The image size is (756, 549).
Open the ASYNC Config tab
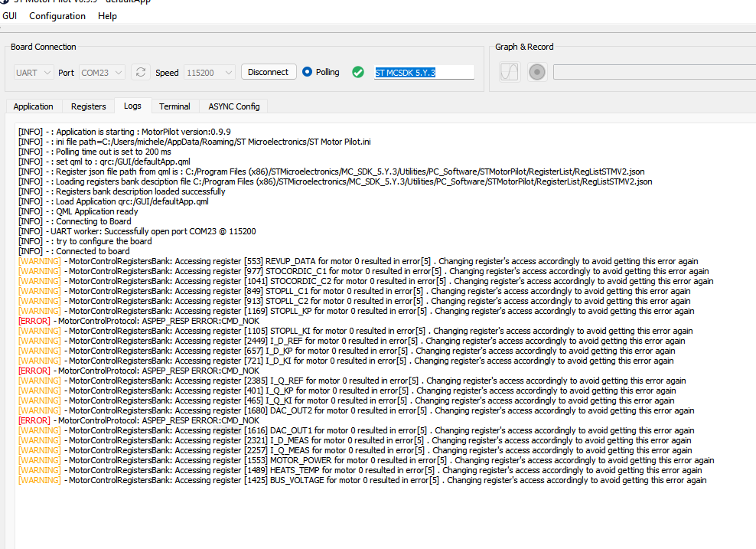pos(234,106)
